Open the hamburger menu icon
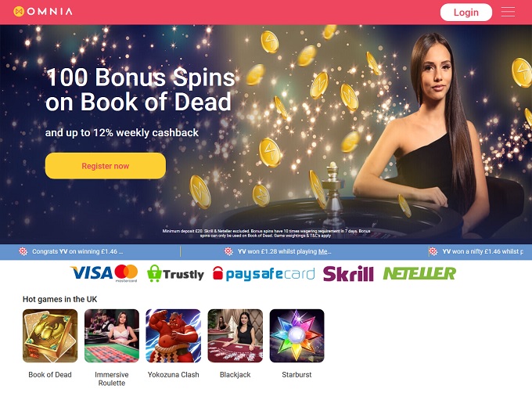This screenshot has height=400, width=532. point(508,12)
